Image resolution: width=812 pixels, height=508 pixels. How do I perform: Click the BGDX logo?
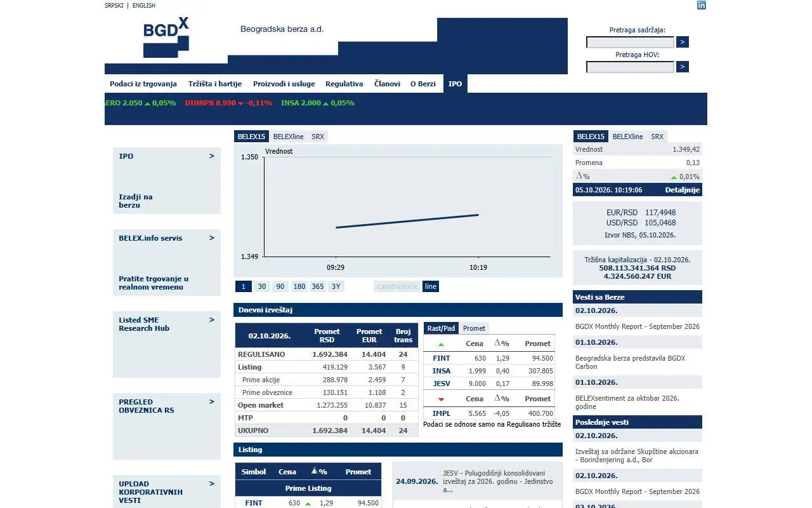166,37
